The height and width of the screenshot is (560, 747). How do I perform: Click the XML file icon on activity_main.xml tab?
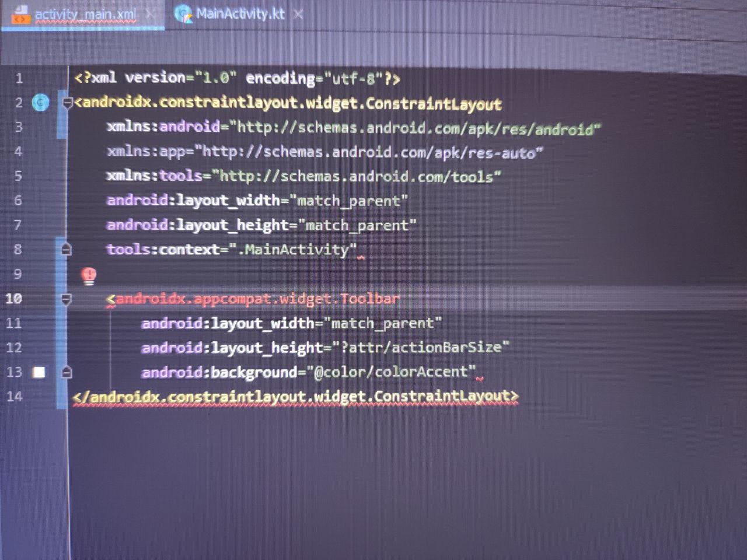(x=20, y=15)
